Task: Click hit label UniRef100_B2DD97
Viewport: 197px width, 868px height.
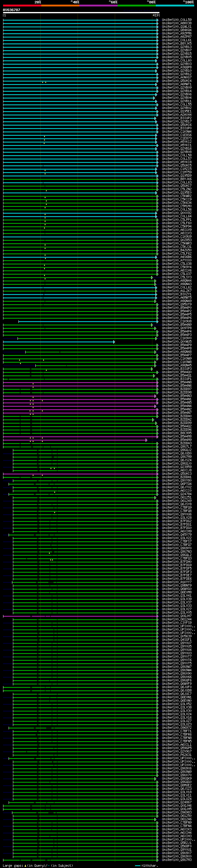Action: point(176,389)
